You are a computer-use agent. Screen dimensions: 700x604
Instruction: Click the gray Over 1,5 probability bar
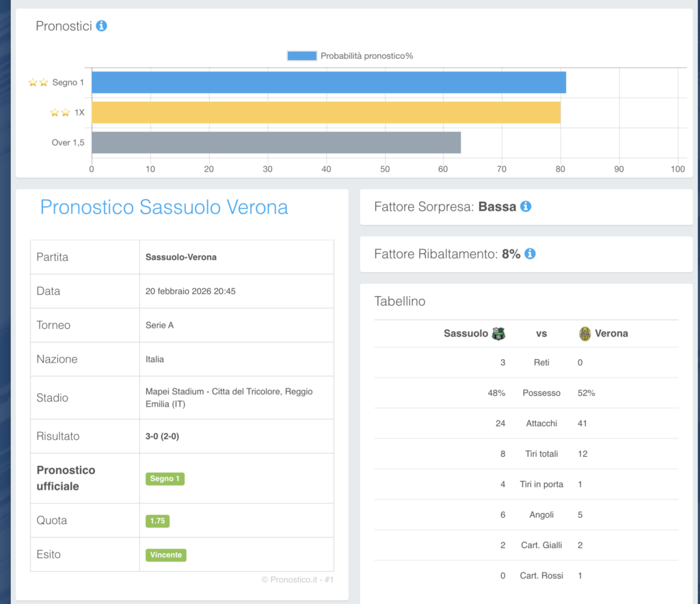pos(275,142)
